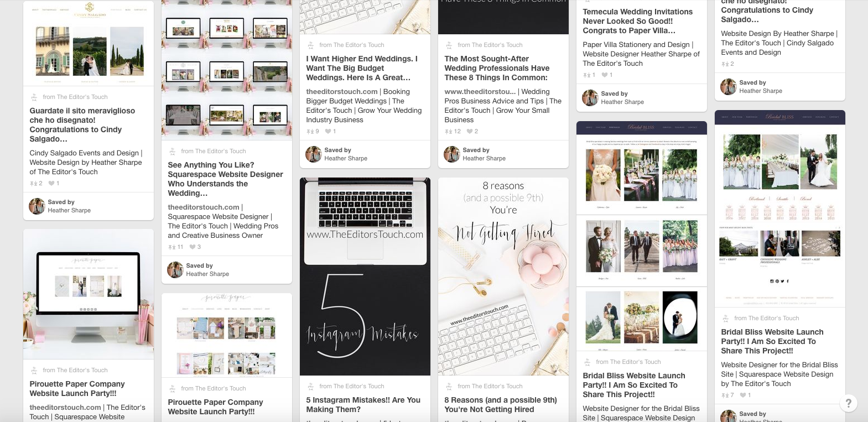Open the 8 reasons Not Getting Hired pin image
The width and height of the screenshot is (868, 422).
(x=503, y=277)
